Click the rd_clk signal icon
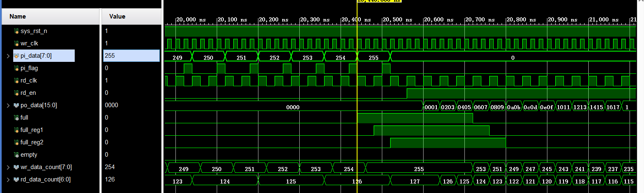Screen dimensions: 644x193 point(17,80)
